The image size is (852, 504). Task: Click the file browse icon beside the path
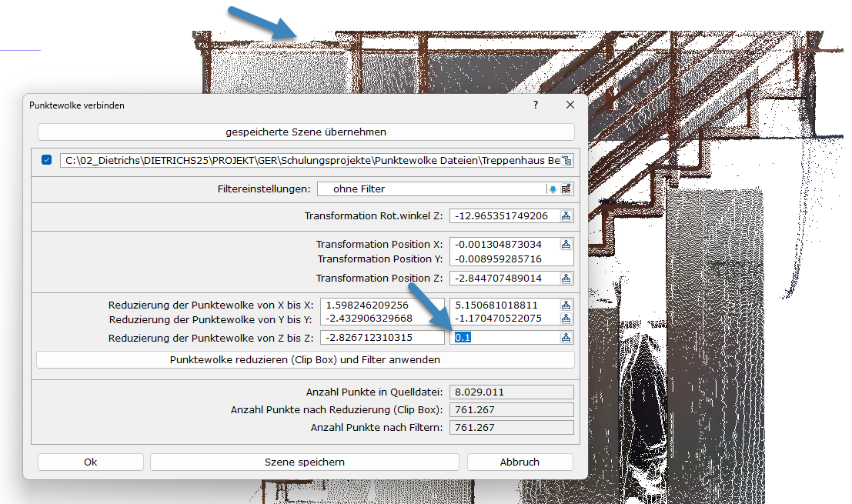coord(566,160)
